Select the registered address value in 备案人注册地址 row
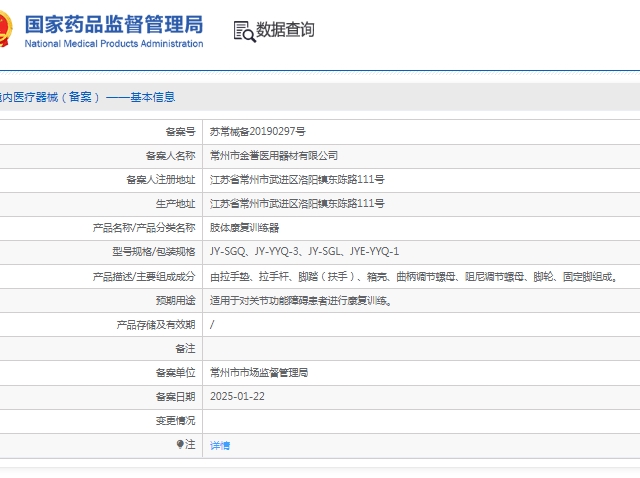Screen dimensions: 640x478 pyautogui.click(x=297, y=180)
